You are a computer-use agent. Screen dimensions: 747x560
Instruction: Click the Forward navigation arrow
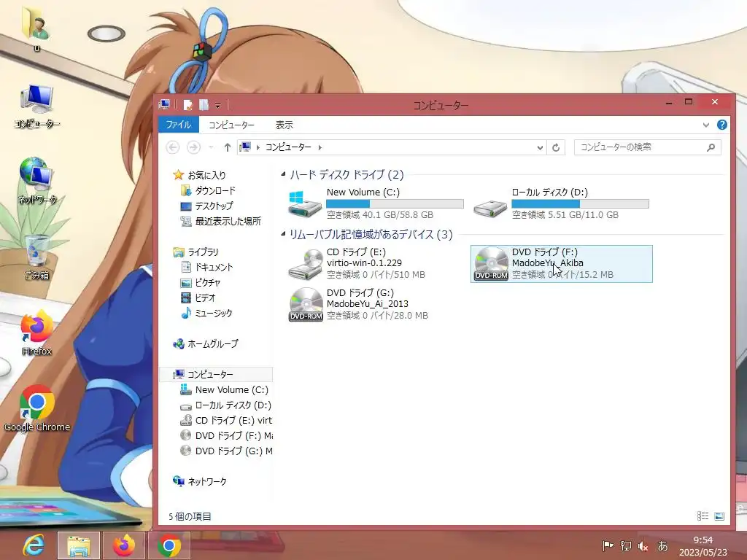tap(193, 147)
